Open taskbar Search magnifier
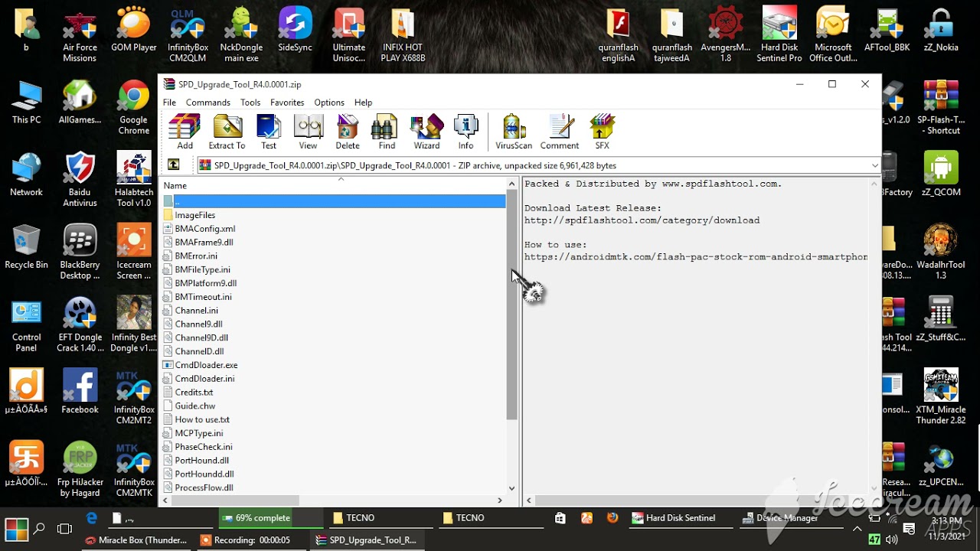This screenshot has height=551, width=980. tap(39, 529)
